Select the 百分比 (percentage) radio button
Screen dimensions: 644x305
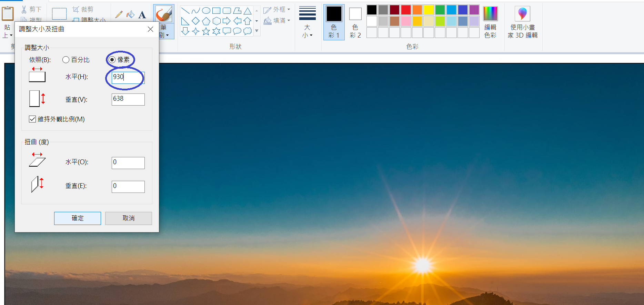(x=66, y=60)
